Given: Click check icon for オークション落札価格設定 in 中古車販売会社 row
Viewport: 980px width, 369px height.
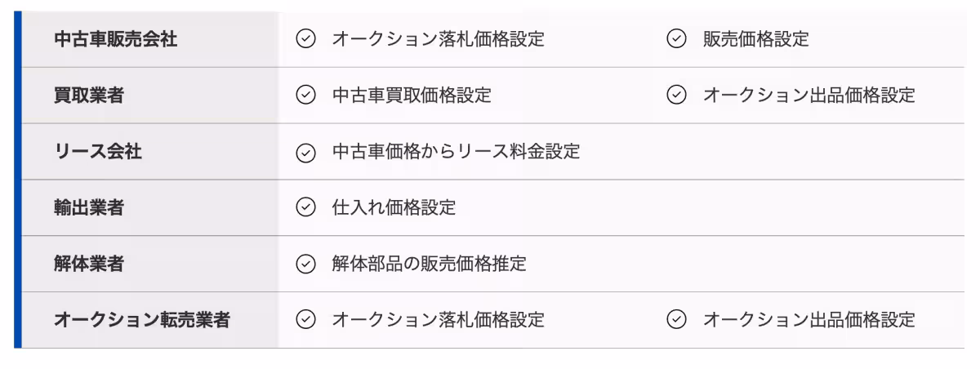Looking at the screenshot, I should (x=305, y=39).
